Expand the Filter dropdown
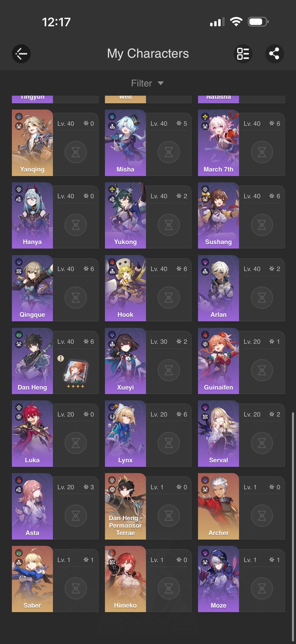The height and width of the screenshot is (644, 296). [x=148, y=83]
